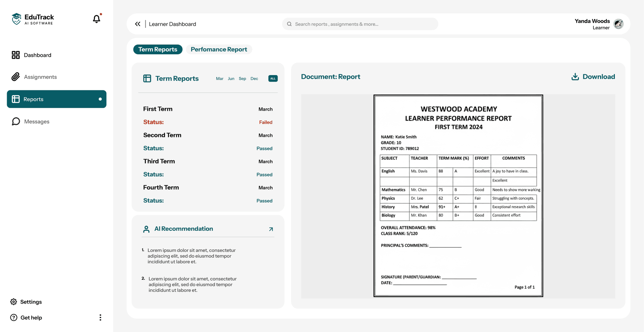Filter term reports by Mar
Screen dimensions: 644x332
220,79
